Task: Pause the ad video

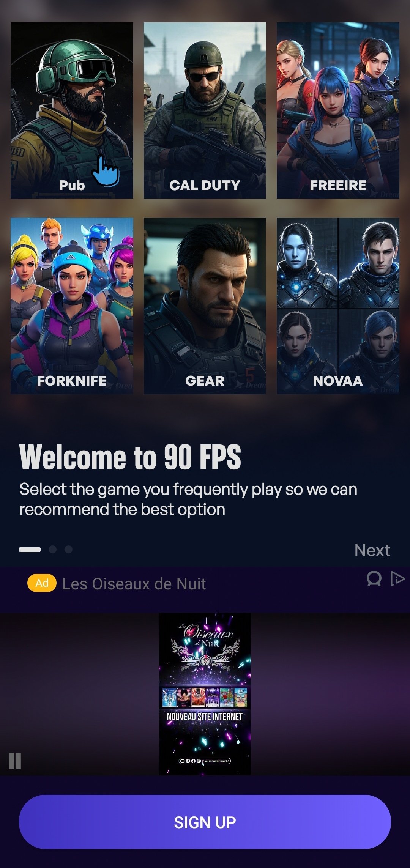Action: click(15, 761)
